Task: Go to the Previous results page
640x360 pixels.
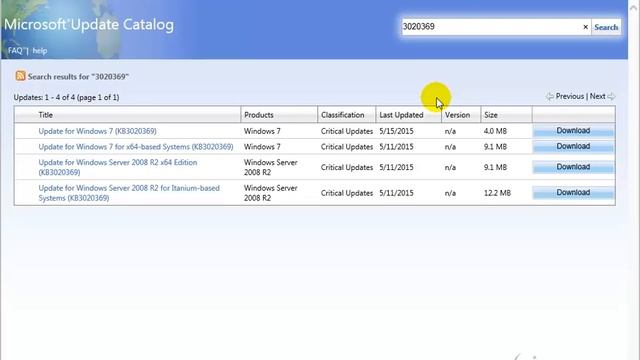Action: tap(569, 96)
